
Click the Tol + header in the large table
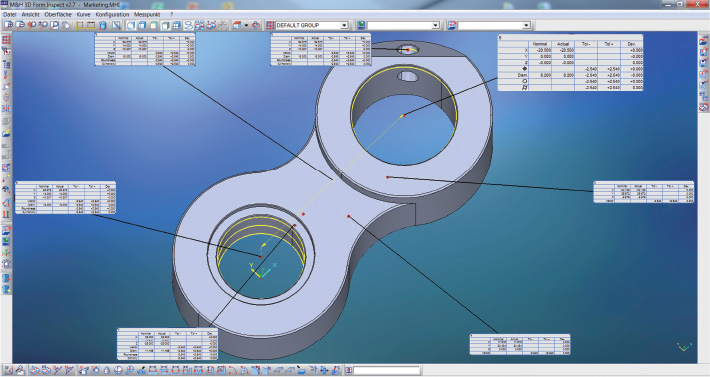pos(609,44)
